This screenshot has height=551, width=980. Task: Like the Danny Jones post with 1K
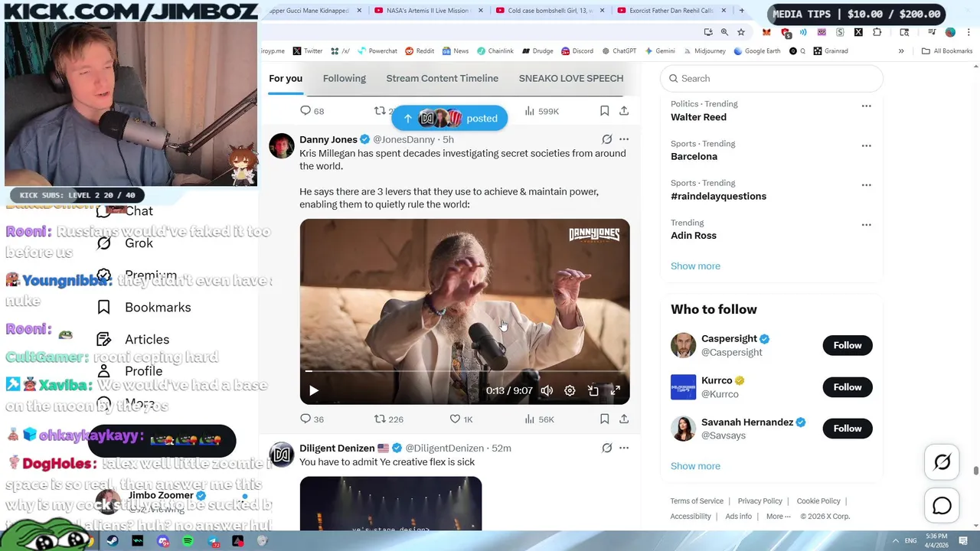tap(461, 419)
